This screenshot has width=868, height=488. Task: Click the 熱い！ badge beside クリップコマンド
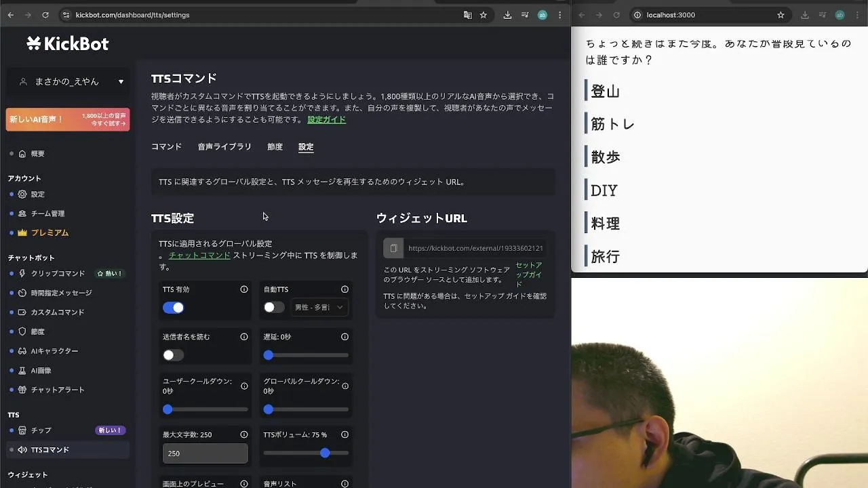pos(109,274)
